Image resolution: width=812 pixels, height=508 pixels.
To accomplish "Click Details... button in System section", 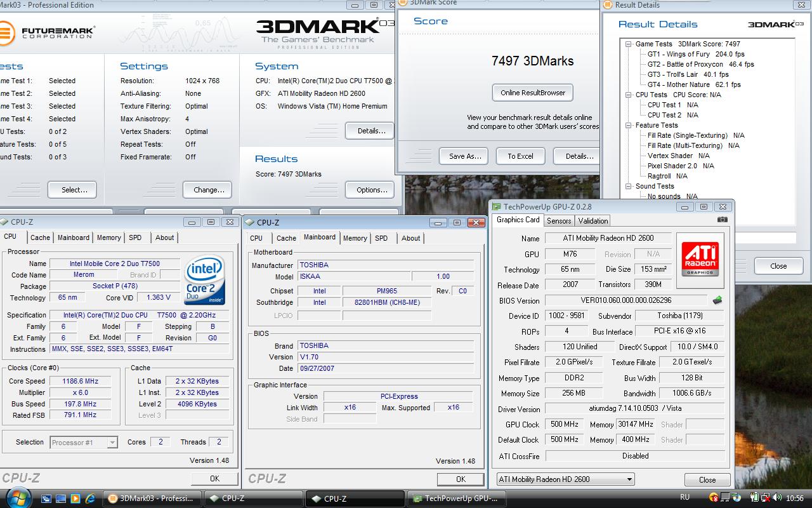I will point(371,131).
